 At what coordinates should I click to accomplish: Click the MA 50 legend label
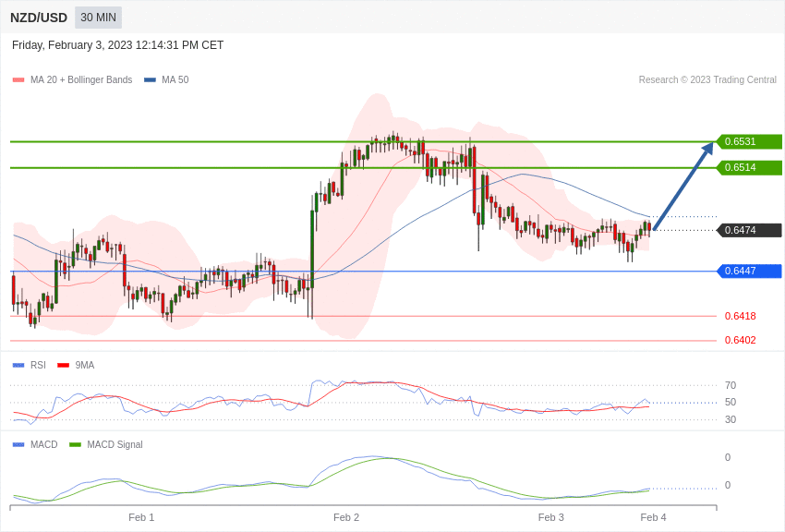tap(175, 80)
